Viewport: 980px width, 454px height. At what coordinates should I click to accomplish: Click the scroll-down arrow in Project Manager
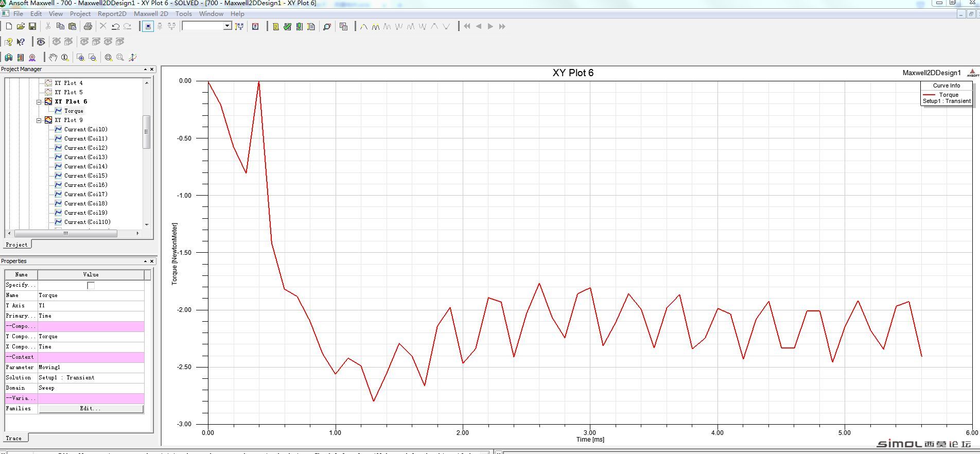click(x=147, y=224)
